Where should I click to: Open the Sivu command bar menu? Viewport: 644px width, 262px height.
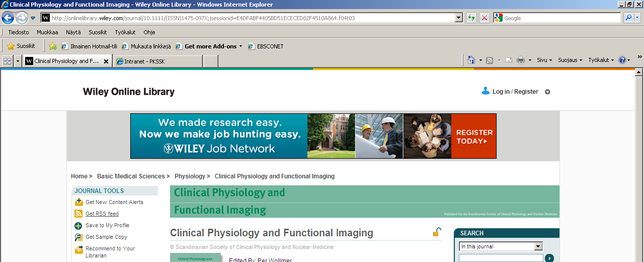(x=544, y=60)
